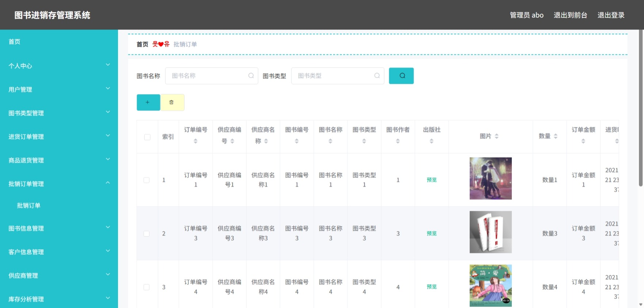Screen dimensions: 644x308
Task: Click magnifier icon in 图书类型 field
Action: point(377,76)
